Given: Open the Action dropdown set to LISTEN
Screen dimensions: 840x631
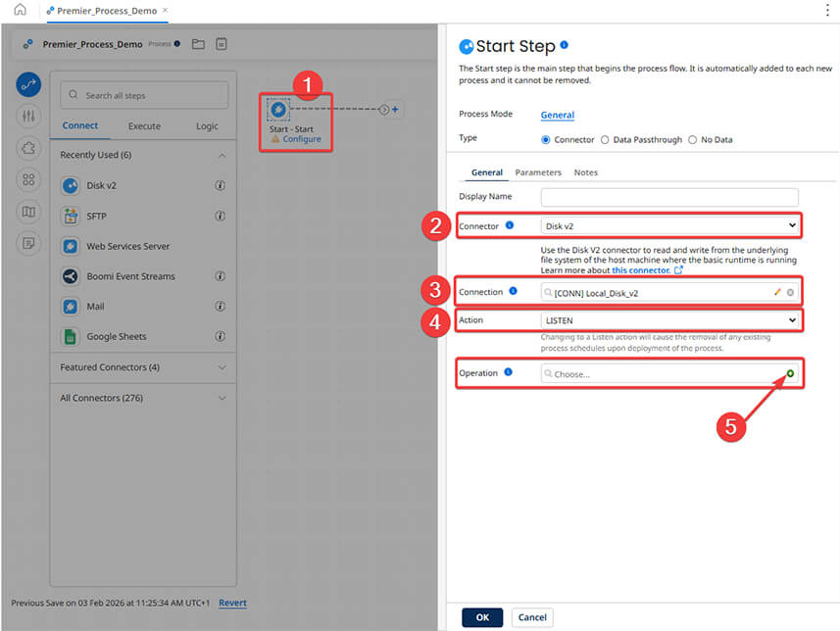Looking at the screenshot, I should (x=668, y=319).
